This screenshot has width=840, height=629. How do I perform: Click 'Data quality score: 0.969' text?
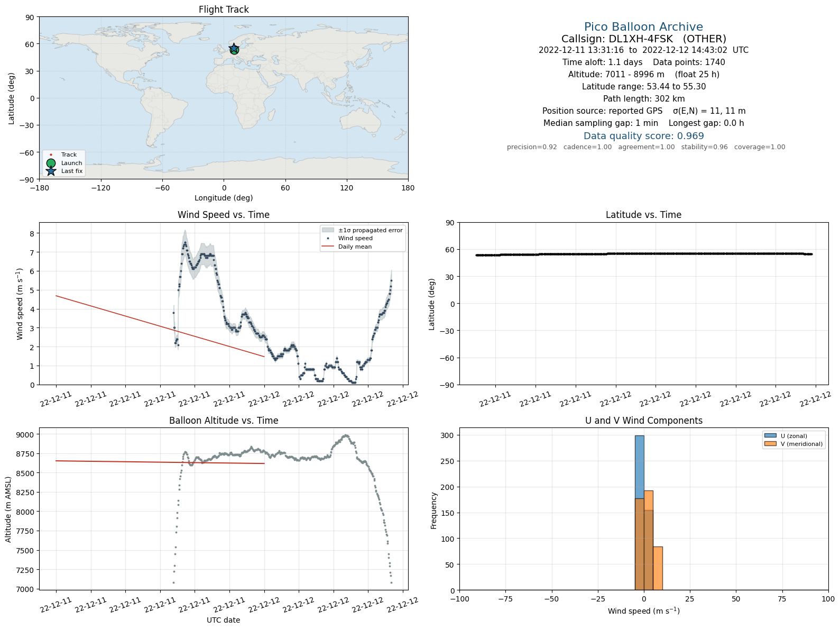[643, 136]
